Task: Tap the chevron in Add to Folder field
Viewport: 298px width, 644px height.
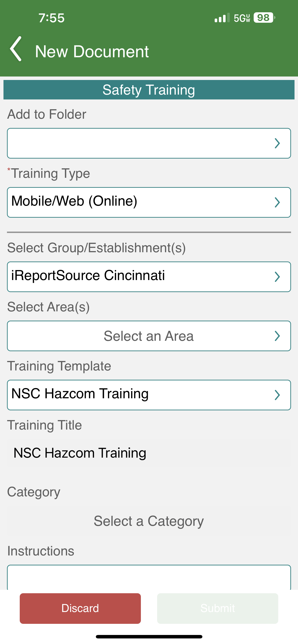Action: 277,143
